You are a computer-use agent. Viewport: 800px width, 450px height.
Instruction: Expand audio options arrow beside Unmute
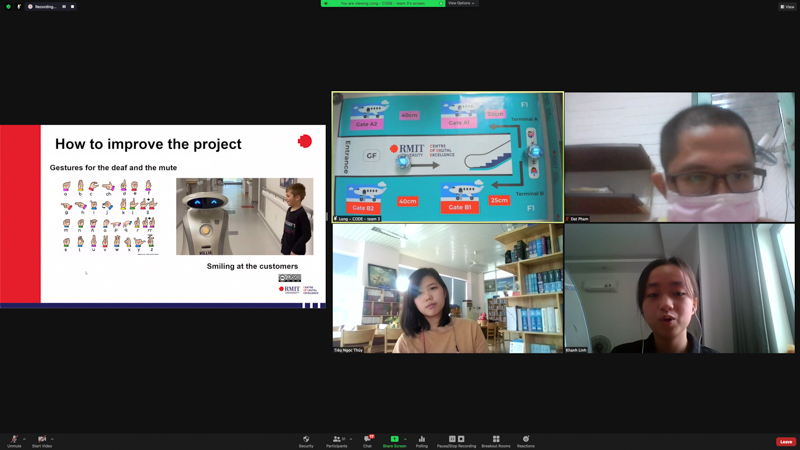click(x=24, y=439)
